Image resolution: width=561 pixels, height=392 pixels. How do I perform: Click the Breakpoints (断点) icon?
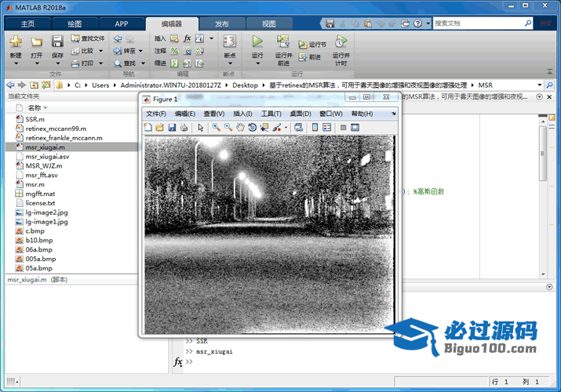(x=230, y=42)
